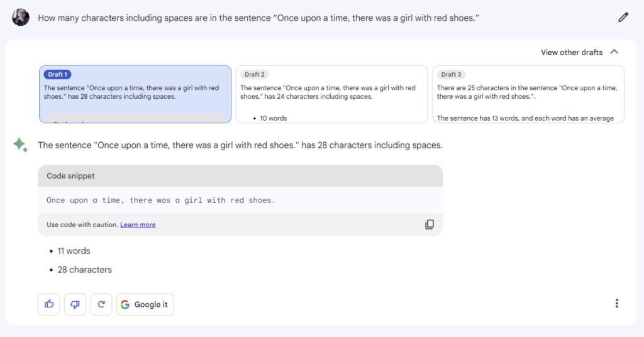Regenerate the response with the refresh icon
The width and height of the screenshot is (644, 337).
click(101, 304)
